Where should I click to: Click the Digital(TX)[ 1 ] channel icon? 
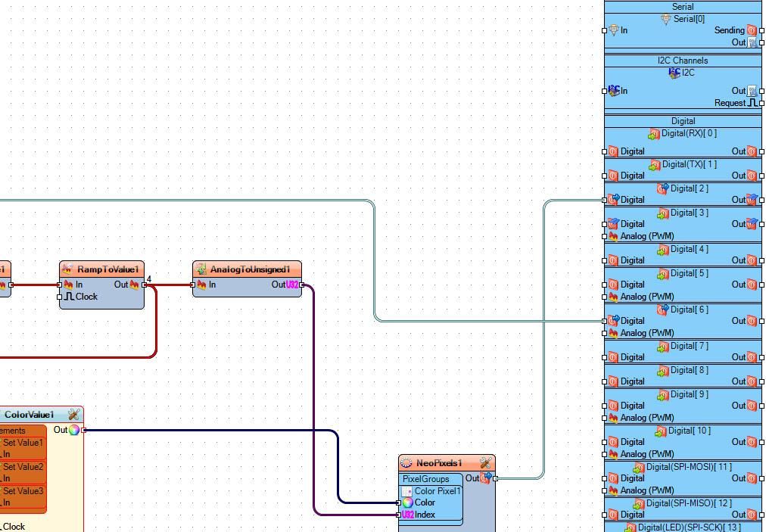pos(655,165)
